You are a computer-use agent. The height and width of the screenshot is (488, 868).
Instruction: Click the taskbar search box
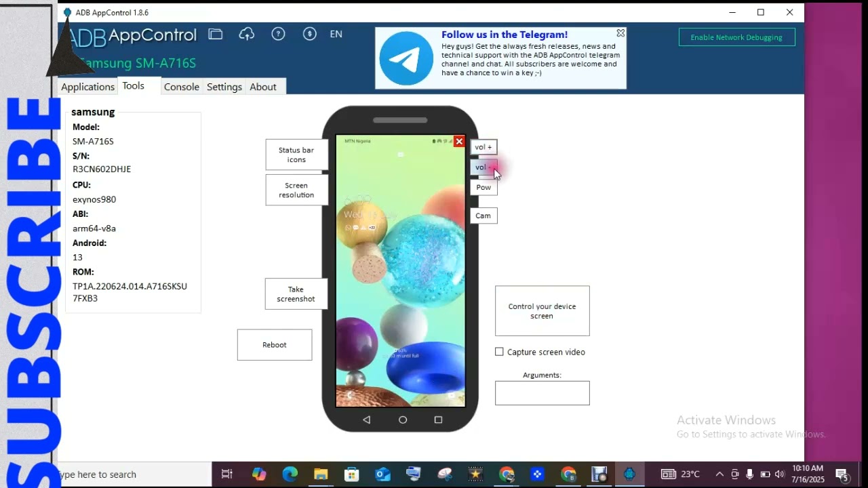pos(134,474)
